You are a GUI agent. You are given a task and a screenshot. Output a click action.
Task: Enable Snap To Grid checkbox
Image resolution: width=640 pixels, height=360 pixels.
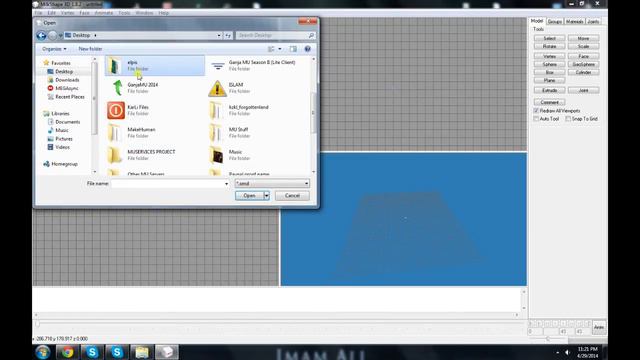tap(568, 119)
